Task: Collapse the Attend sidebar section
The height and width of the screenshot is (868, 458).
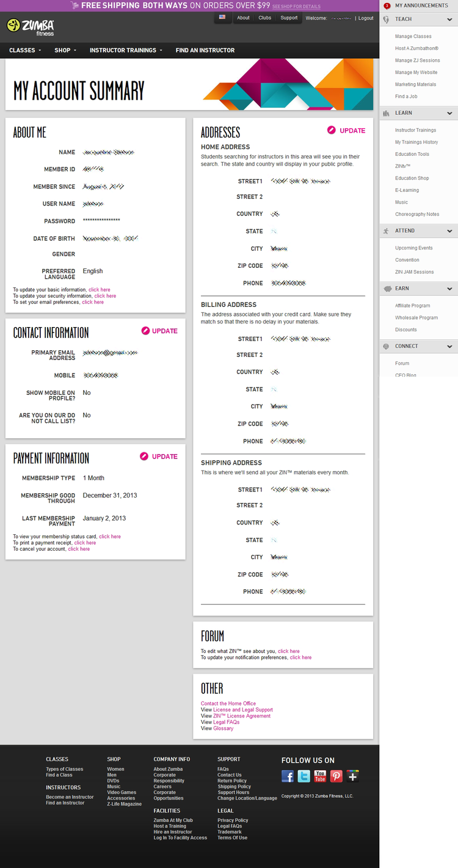Action: 449,231
